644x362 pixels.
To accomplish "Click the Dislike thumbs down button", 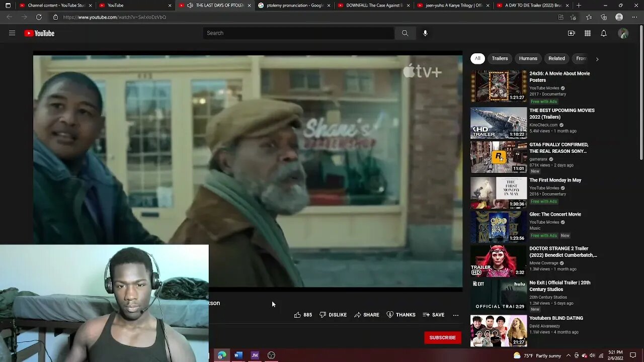I will (x=333, y=315).
